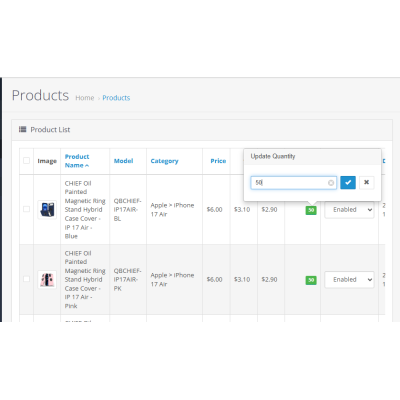Clear the quantity input using the small clear icon
The image size is (400, 400).
pyautogui.click(x=331, y=183)
